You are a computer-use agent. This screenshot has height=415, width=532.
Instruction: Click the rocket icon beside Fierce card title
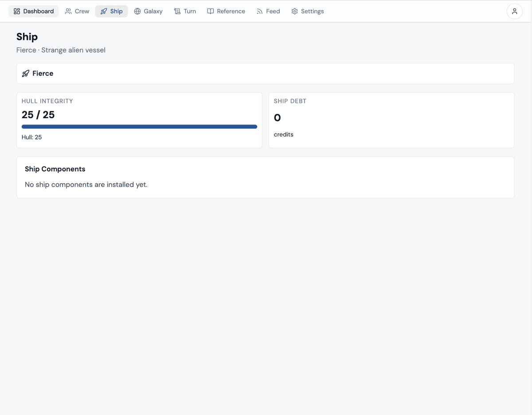pos(26,74)
